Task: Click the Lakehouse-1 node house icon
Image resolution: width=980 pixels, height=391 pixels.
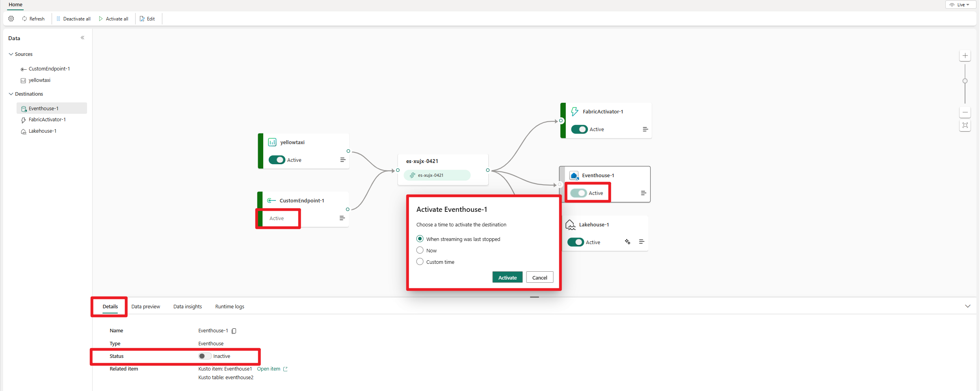Action: pyautogui.click(x=570, y=225)
